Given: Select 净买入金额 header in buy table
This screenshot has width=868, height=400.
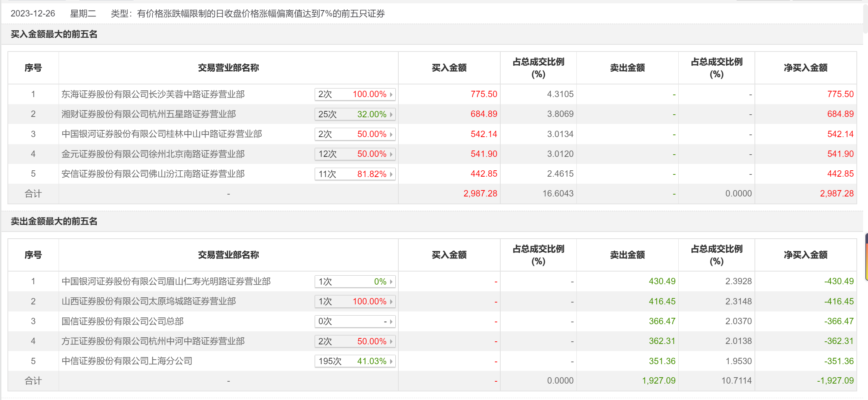Looking at the screenshot, I should 806,68.
